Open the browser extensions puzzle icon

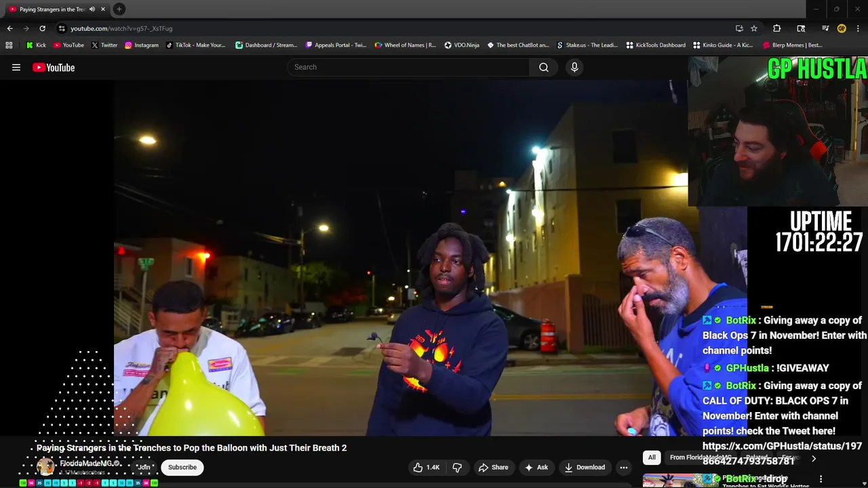click(777, 28)
